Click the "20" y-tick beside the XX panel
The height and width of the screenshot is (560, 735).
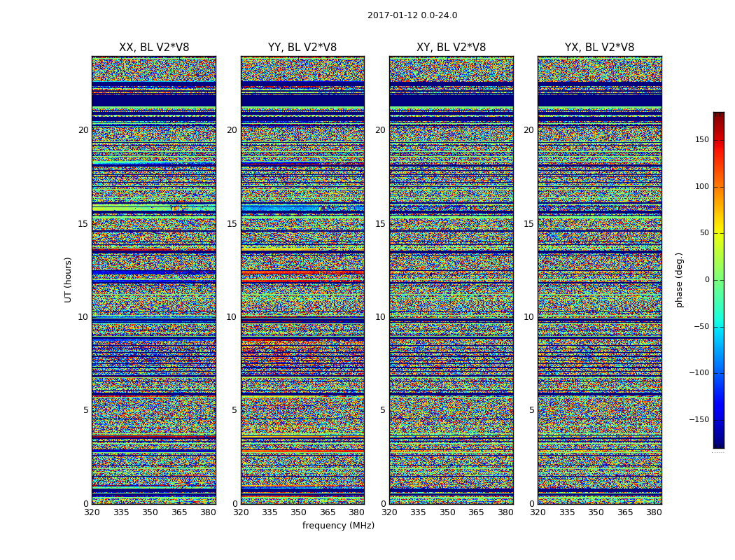click(83, 130)
